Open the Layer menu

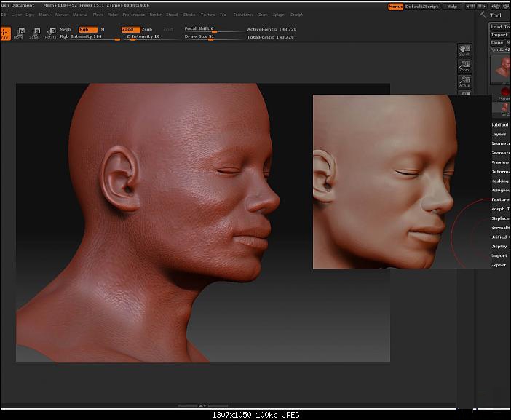(x=16, y=15)
